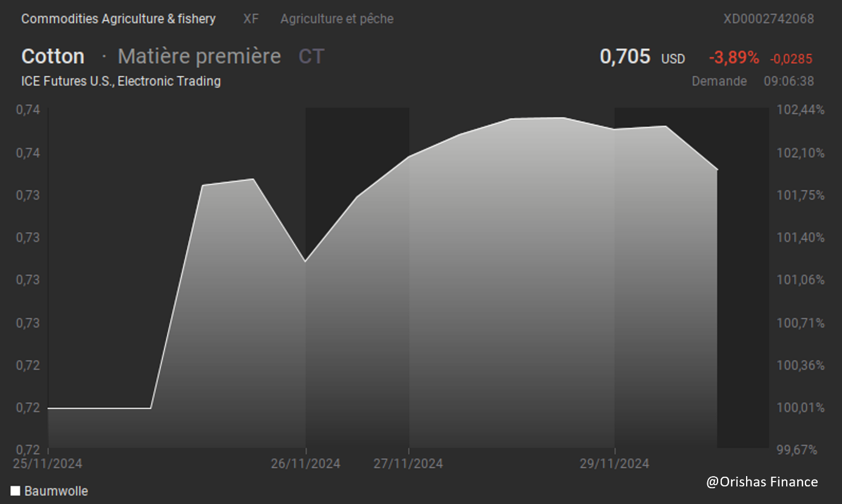Click the 09:06:38 timestamp

coord(789,81)
